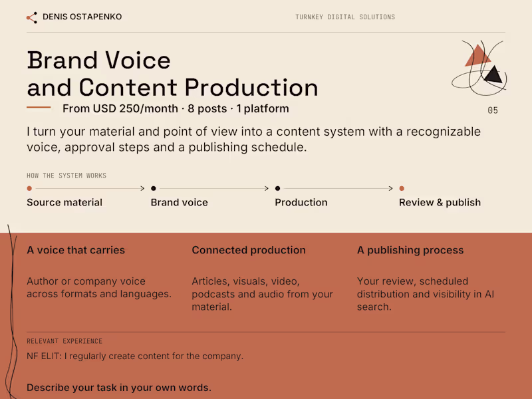The height and width of the screenshot is (399, 532).
Task: Click the Brand Voice and Content Production title
Action: click(172, 74)
